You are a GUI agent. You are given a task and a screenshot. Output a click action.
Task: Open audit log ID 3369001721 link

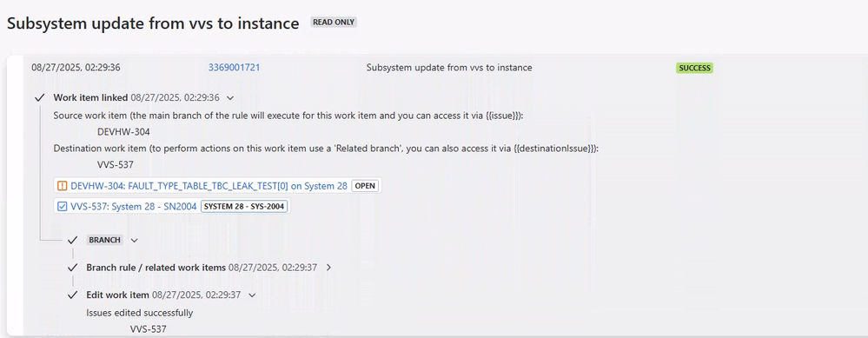coord(235,68)
